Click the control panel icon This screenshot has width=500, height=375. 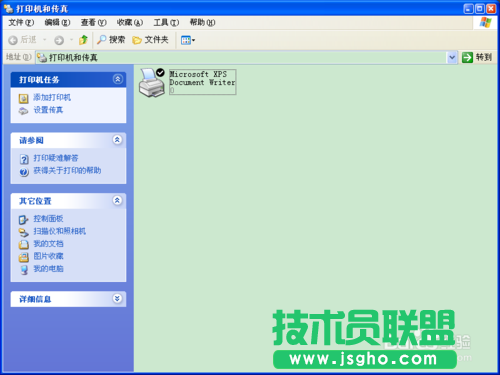click(23, 220)
